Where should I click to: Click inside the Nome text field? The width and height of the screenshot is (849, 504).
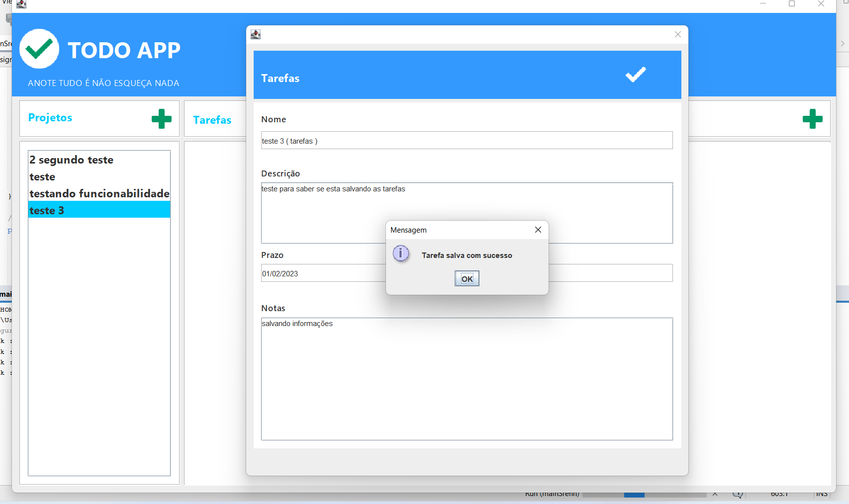click(467, 140)
